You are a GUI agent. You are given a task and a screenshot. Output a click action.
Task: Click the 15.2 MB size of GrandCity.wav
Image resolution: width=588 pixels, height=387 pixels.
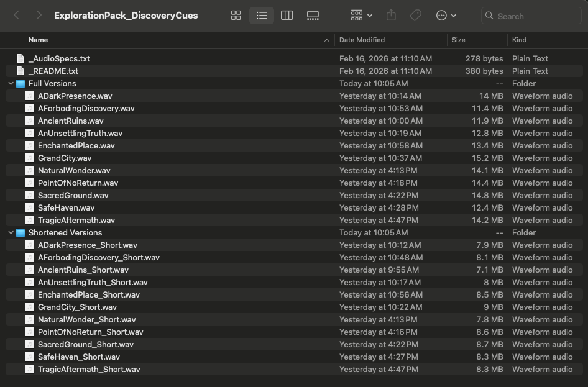[x=487, y=158]
